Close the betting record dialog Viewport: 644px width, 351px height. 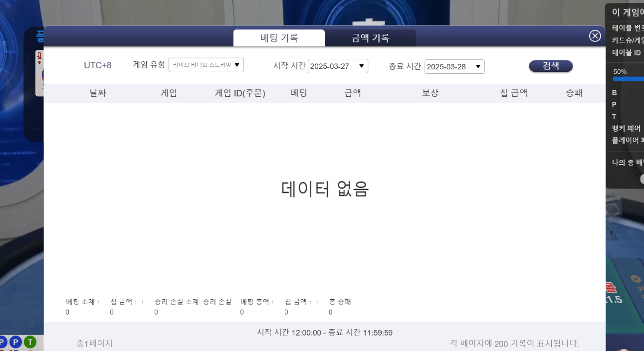(595, 36)
